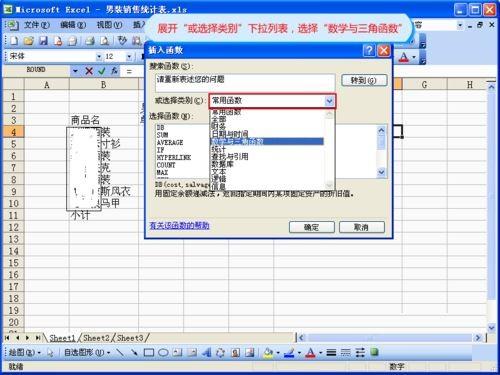The height and width of the screenshot is (375, 500).
Task: Expand the category dropdown arrow
Action: (x=329, y=101)
